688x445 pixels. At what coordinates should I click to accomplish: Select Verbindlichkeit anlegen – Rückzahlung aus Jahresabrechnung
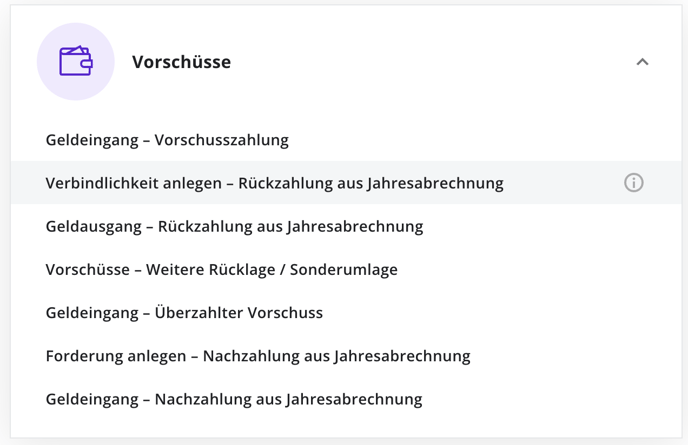346,183
